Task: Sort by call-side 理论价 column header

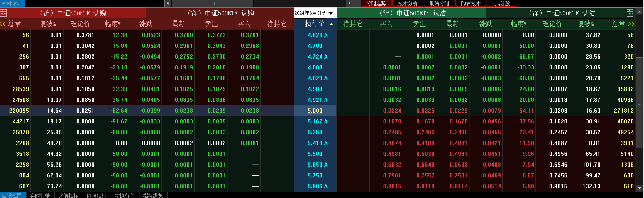Action: tap(80, 24)
